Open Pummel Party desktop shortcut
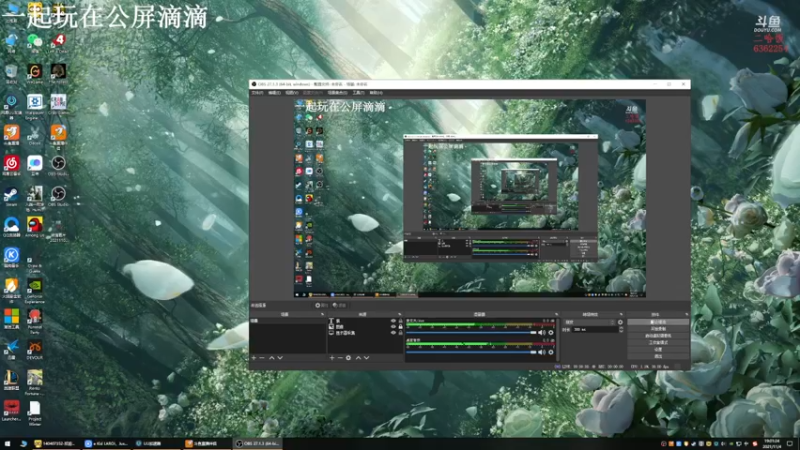800x450 pixels. [35, 321]
